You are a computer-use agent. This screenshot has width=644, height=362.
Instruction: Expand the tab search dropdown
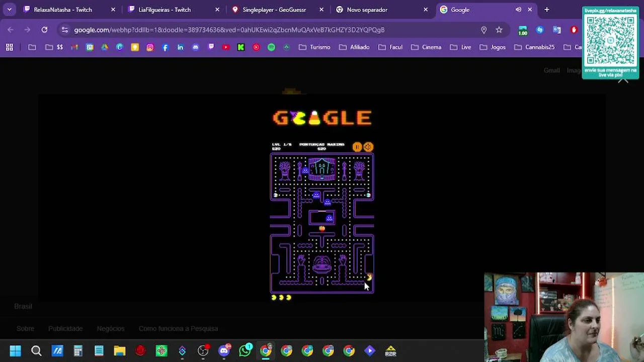click(x=9, y=10)
